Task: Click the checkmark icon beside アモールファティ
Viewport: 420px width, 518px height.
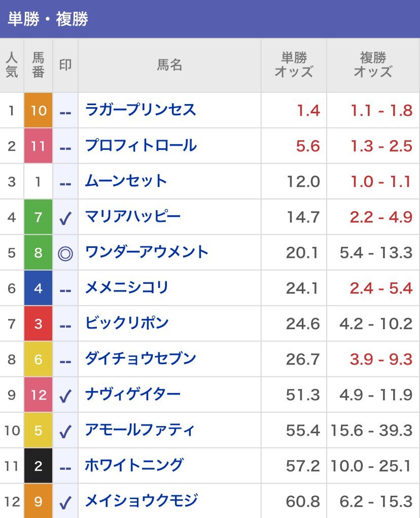Action: coord(65,431)
